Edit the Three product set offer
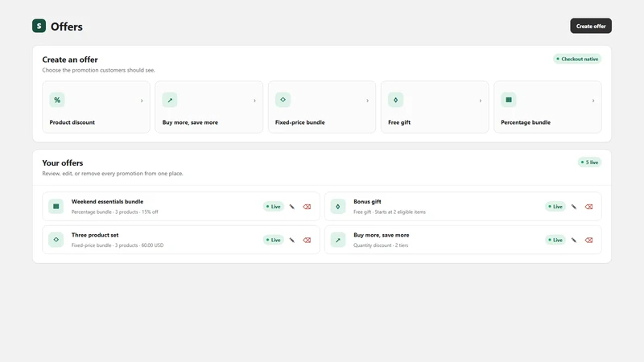 pos(292,240)
